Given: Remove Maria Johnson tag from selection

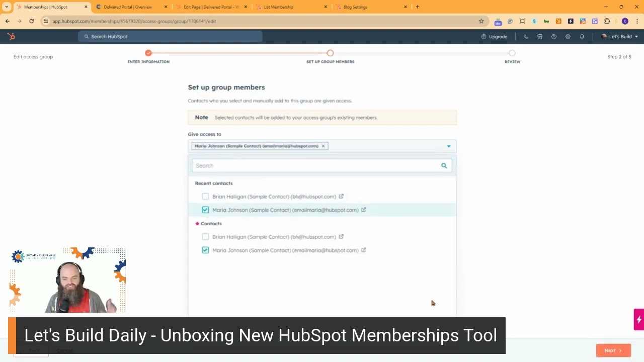Looking at the screenshot, I should 323,146.
